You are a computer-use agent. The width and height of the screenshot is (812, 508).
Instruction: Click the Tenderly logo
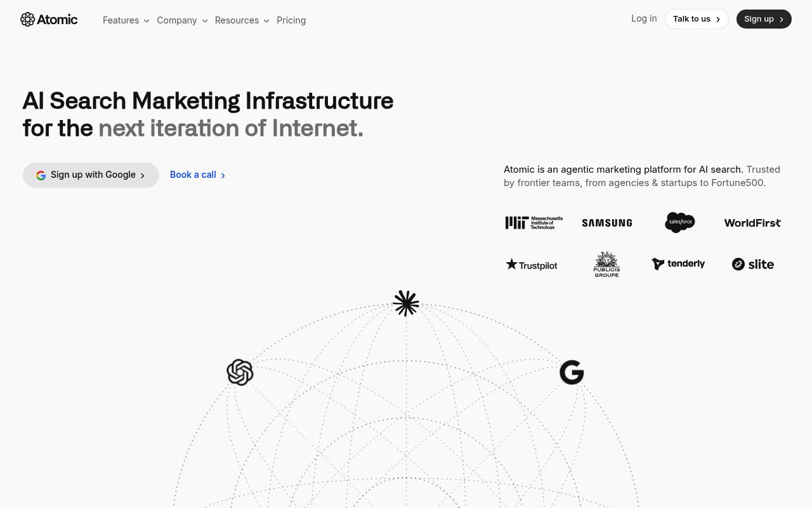coord(678,264)
